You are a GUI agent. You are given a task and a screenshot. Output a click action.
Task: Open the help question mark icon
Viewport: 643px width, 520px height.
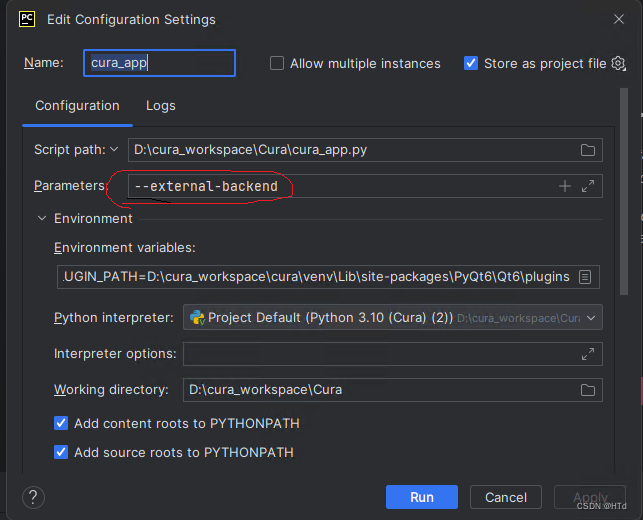pos(33,497)
